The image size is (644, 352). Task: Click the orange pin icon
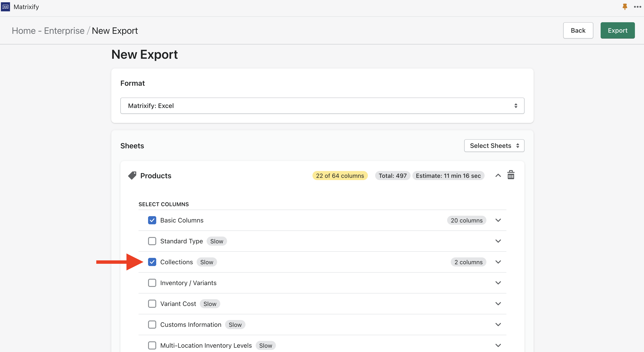pos(625,7)
